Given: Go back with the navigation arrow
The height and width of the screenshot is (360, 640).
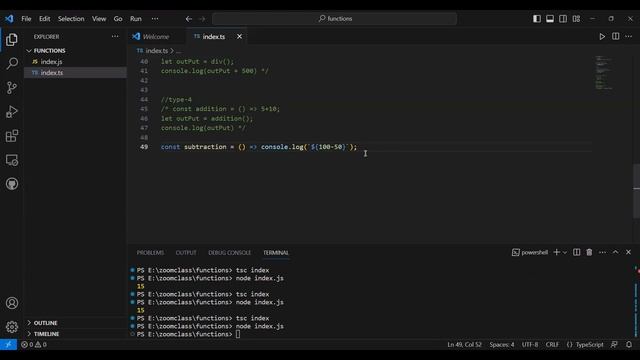Looking at the screenshot, I should [189, 19].
